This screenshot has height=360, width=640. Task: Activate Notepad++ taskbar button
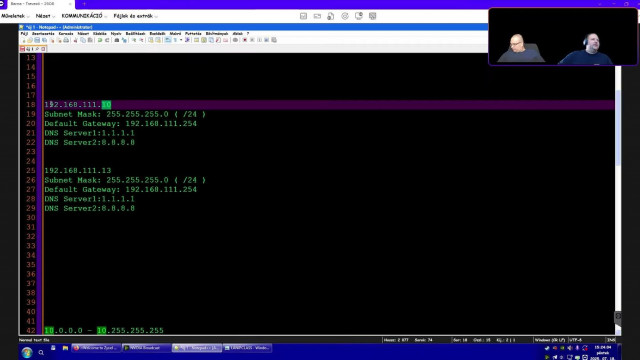click(197, 348)
